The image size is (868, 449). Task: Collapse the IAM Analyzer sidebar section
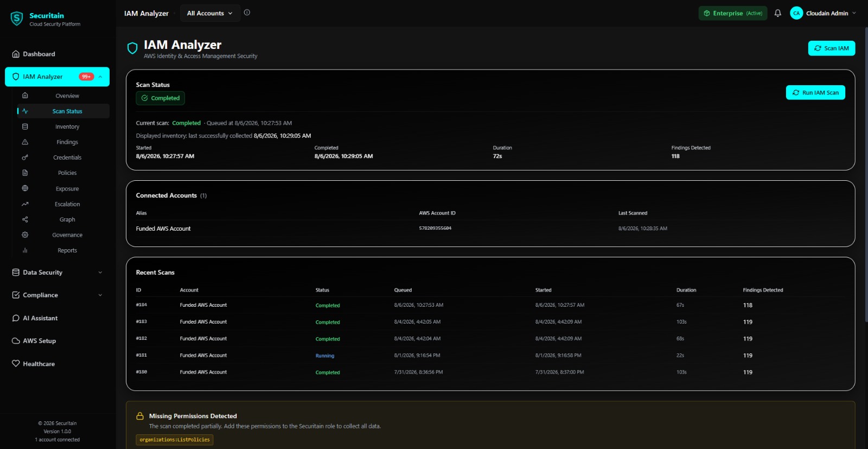(x=100, y=77)
